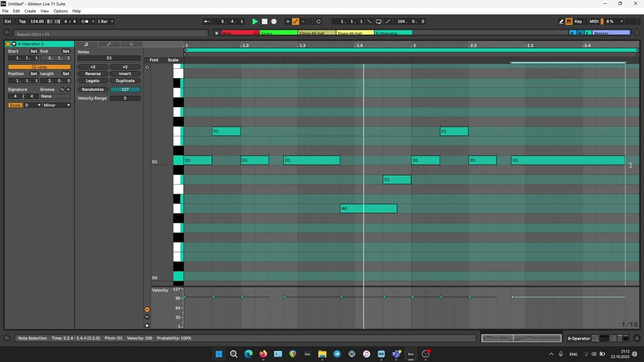Screen dimensions: 644x362
Task: Click Set button beside Length
Action: pos(66,73)
